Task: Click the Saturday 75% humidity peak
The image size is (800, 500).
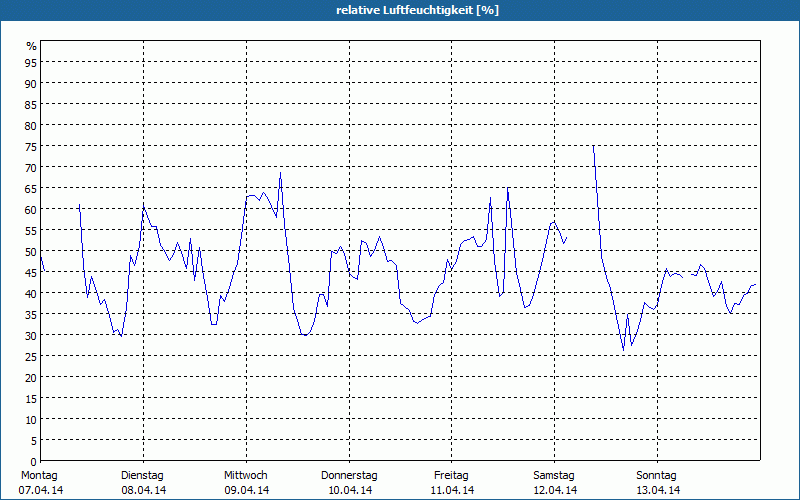Action: click(593, 146)
